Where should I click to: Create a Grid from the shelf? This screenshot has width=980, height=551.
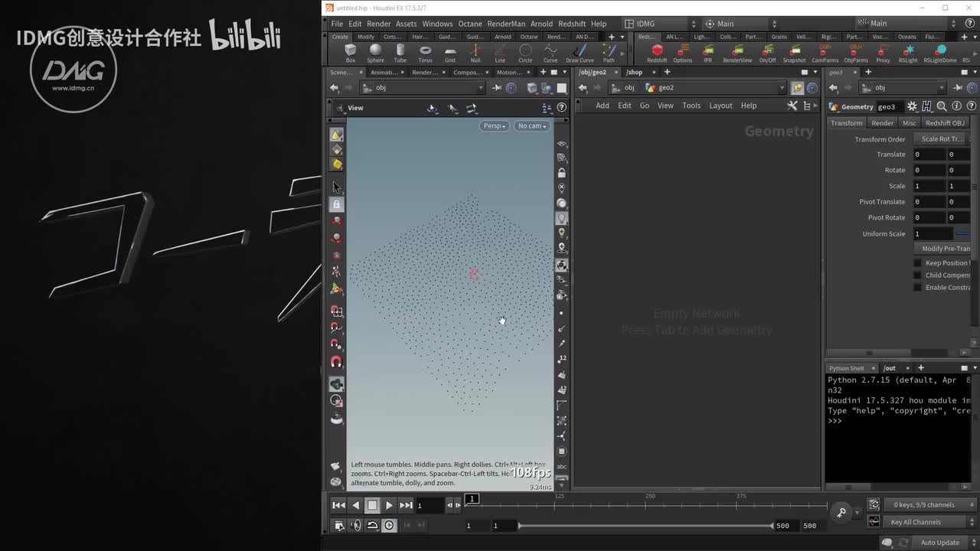tap(450, 54)
